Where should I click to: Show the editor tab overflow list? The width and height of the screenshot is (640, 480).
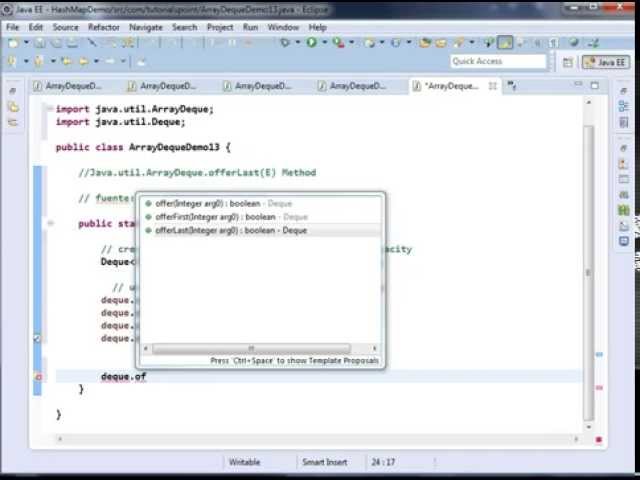(511, 85)
